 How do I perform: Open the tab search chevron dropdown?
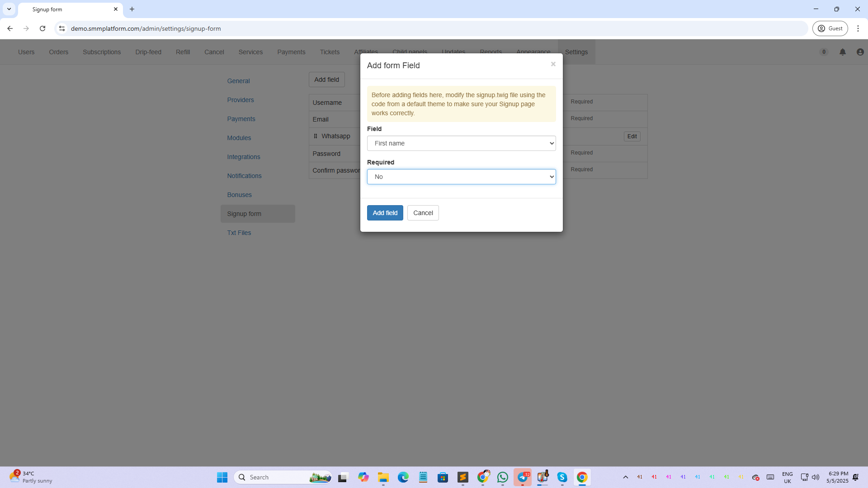tap(9, 9)
